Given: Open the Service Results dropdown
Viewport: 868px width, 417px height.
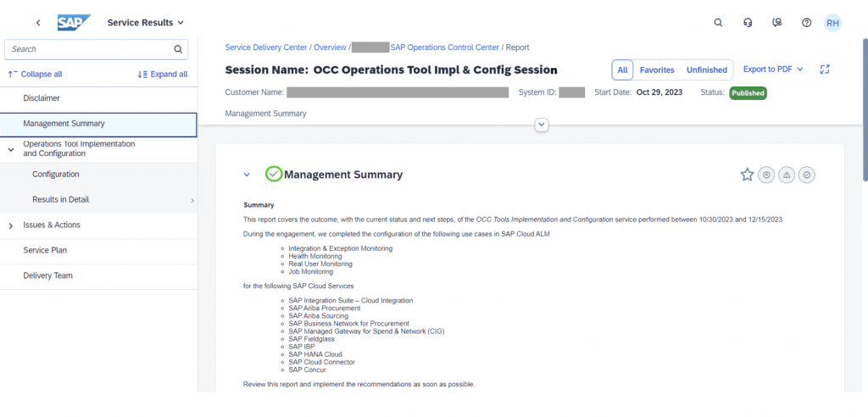Looking at the screenshot, I should point(145,23).
